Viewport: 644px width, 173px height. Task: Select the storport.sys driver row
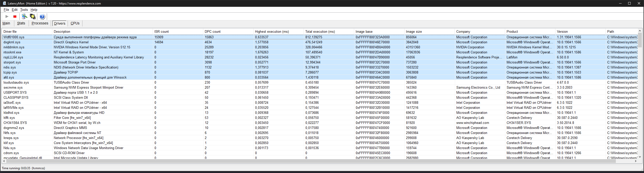click(320, 62)
